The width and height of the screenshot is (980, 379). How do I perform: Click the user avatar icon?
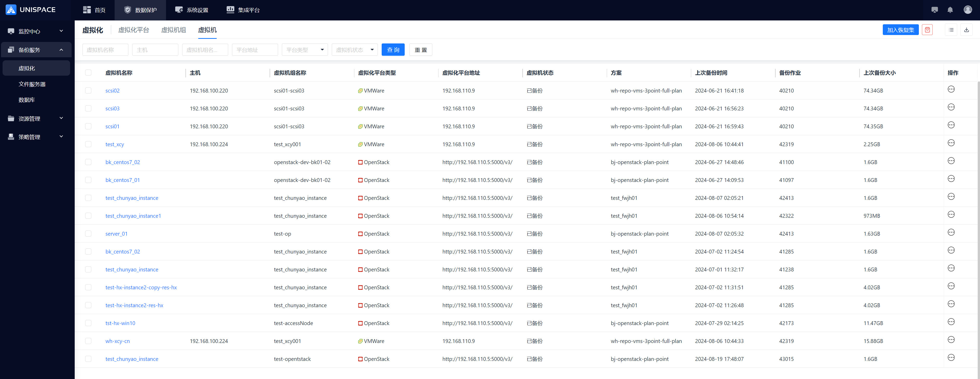click(x=967, y=10)
